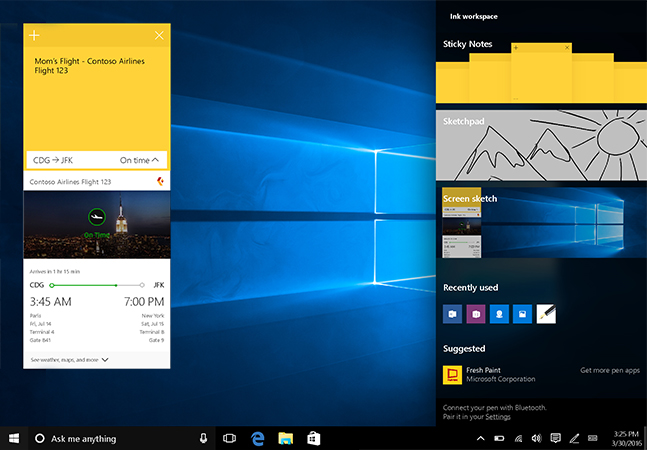Screen dimensions: 647x450
Task: Select the CDG → JFK route label
Action: 53,160
